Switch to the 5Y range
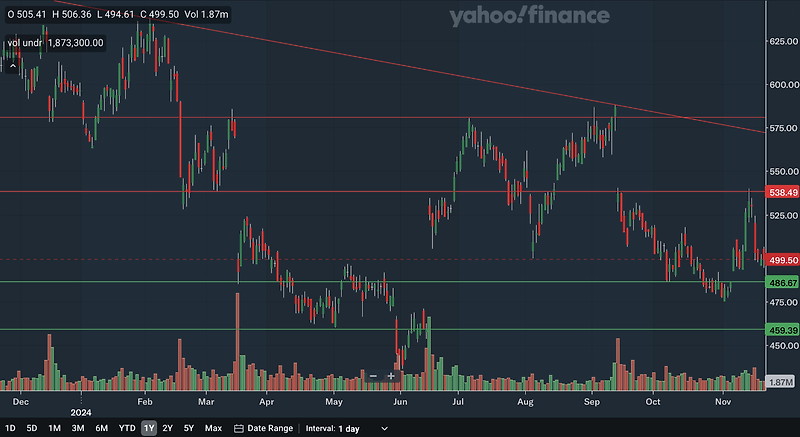Image resolution: width=800 pixels, height=437 pixels. pyautogui.click(x=189, y=428)
